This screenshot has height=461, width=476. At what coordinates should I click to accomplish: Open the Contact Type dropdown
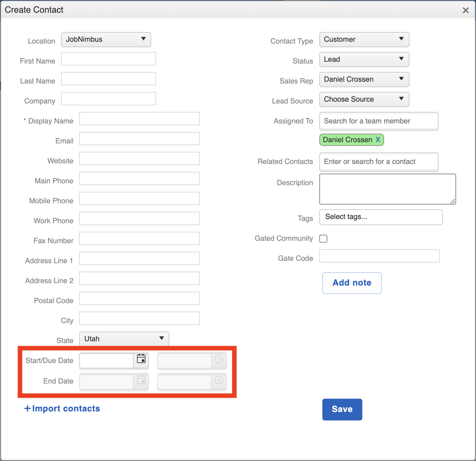(x=363, y=39)
